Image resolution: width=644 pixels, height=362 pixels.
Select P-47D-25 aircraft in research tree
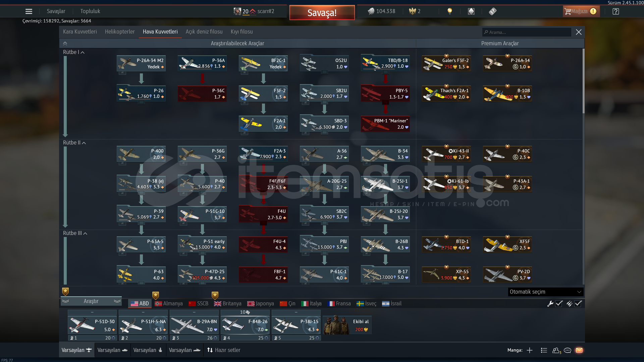click(202, 275)
